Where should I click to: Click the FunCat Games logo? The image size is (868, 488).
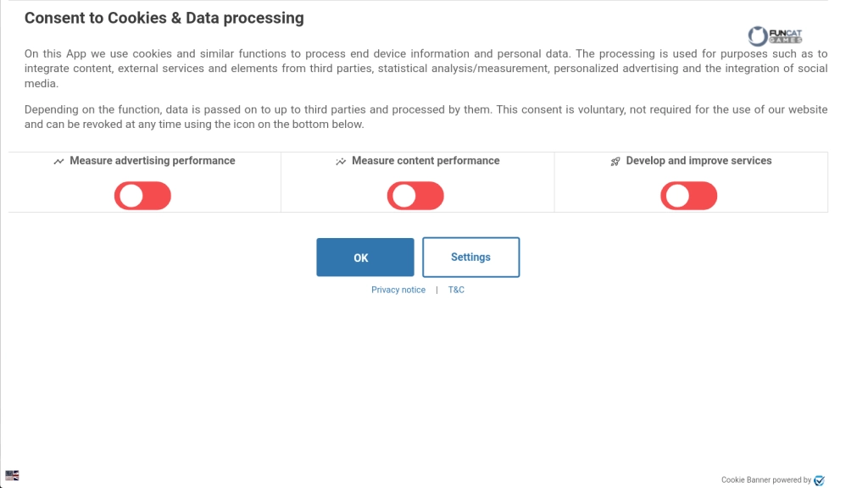(775, 36)
